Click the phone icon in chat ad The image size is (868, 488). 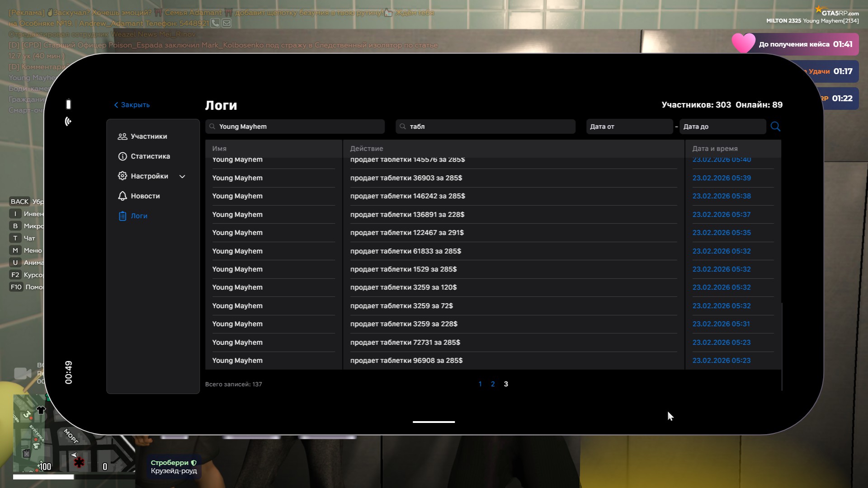215,23
